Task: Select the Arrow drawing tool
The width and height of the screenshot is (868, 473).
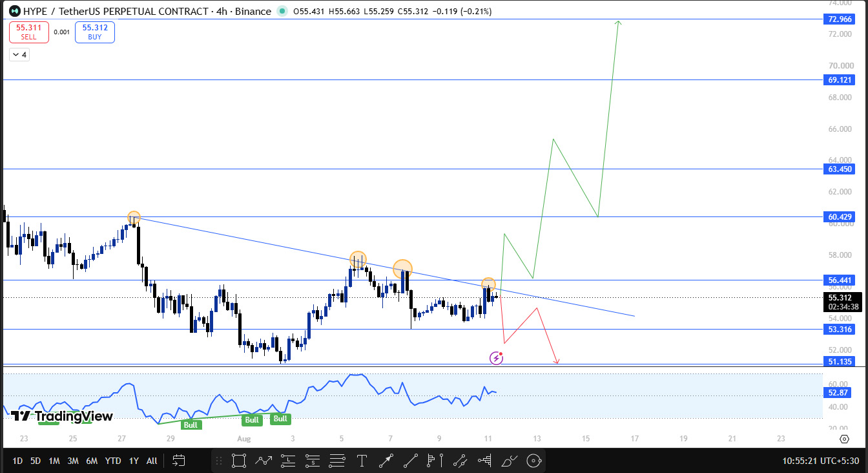Action: [386, 461]
